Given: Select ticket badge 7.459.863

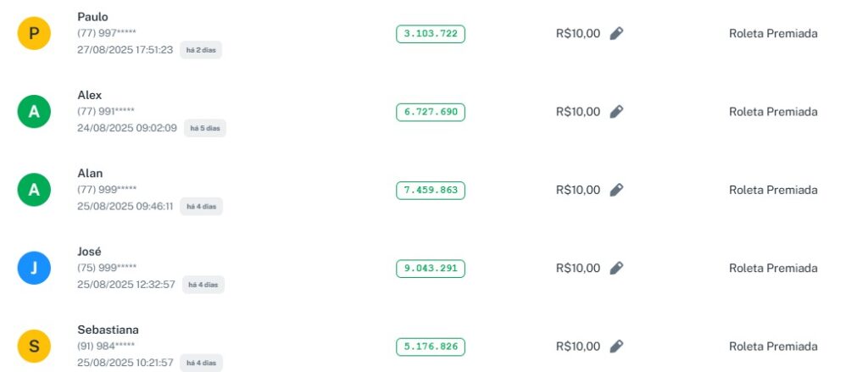Looking at the screenshot, I should (x=431, y=190).
